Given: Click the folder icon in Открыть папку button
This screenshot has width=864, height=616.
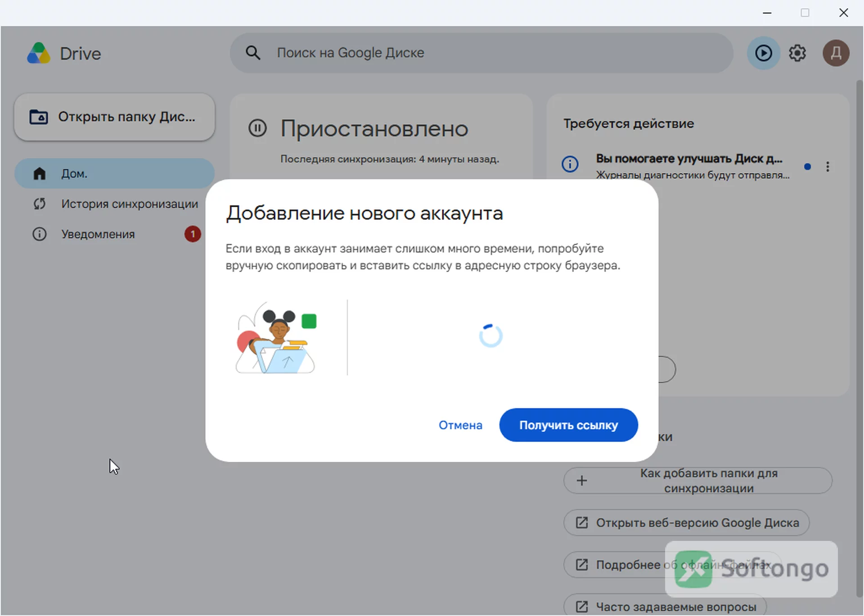Looking at the screenshot, I should point(39,117).
